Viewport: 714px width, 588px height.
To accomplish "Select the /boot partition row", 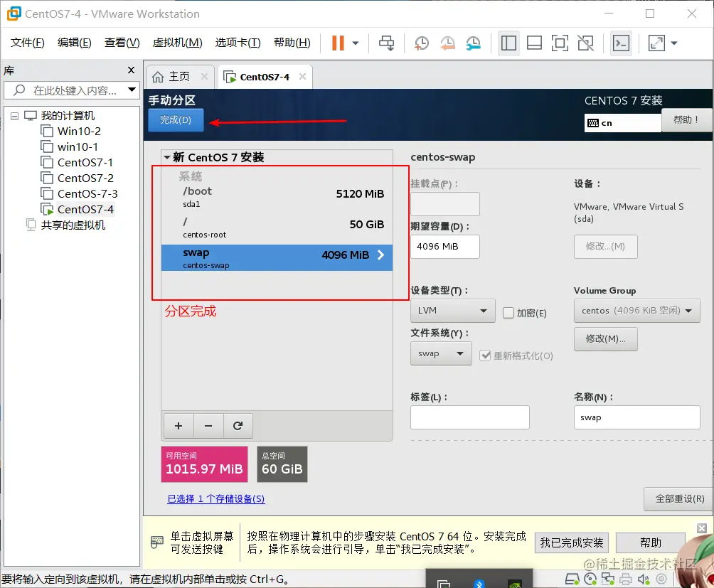I will (277, 197).
